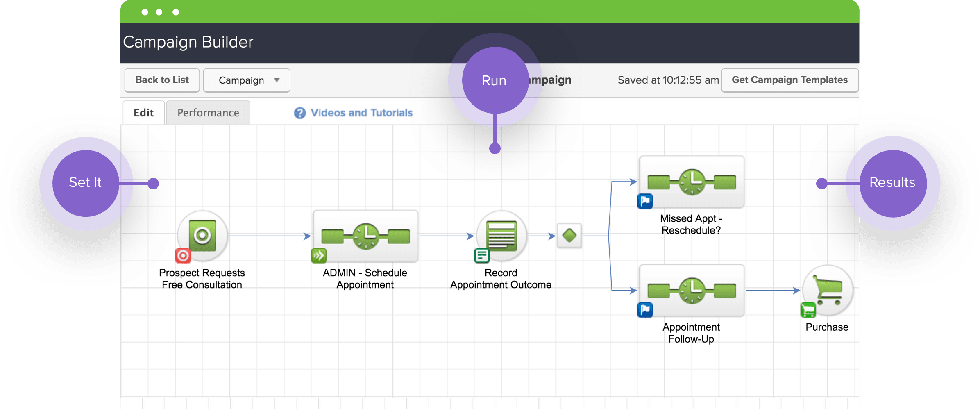Select the ADMIN - Schedule Appointment sequence icon

365,236
